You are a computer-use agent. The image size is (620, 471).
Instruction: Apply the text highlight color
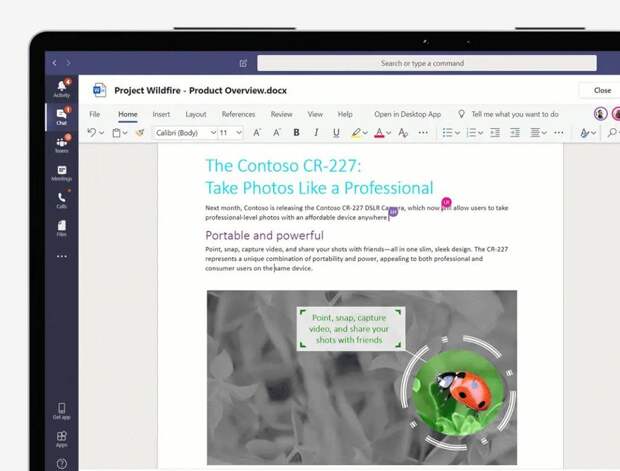[356, 133]
